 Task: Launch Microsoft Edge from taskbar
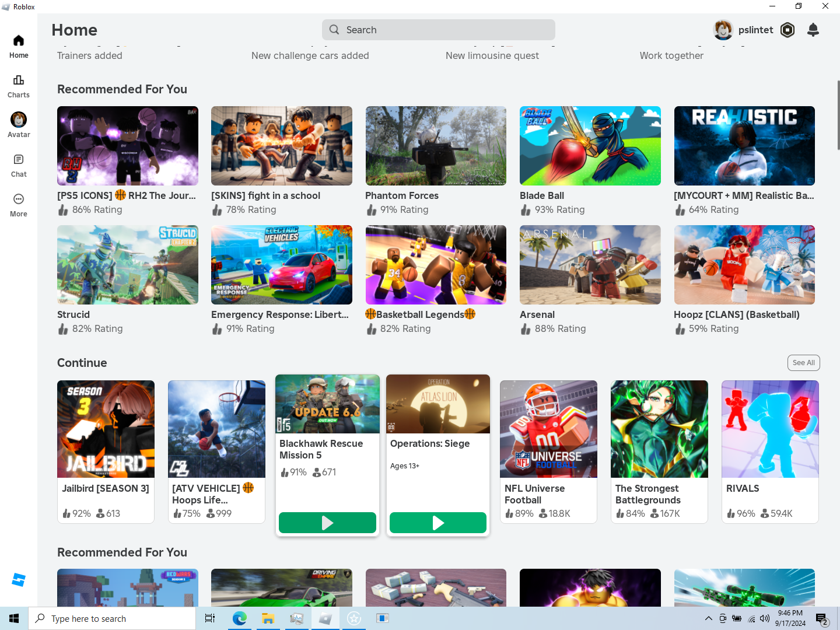(239, 618)
